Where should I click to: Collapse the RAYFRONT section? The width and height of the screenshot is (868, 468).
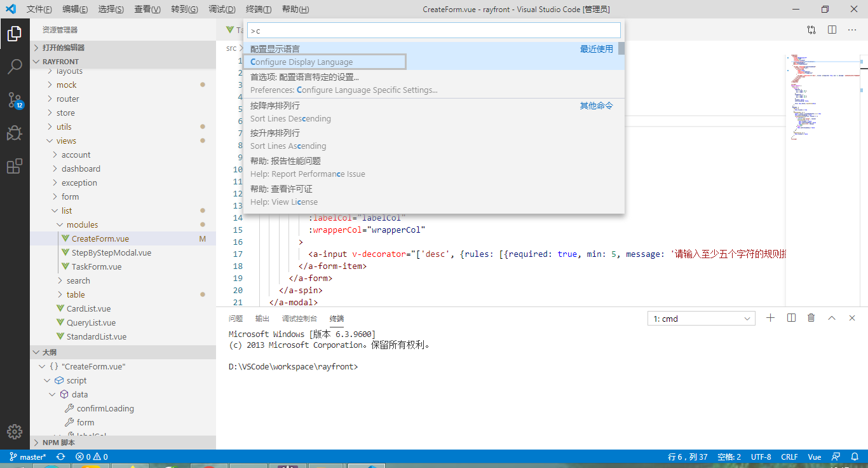[123, 62]
